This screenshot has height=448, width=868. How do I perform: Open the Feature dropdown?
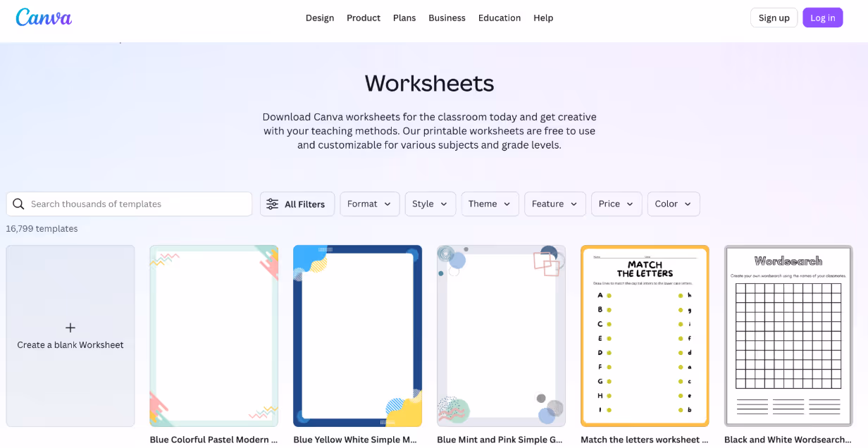pos(554,204)
